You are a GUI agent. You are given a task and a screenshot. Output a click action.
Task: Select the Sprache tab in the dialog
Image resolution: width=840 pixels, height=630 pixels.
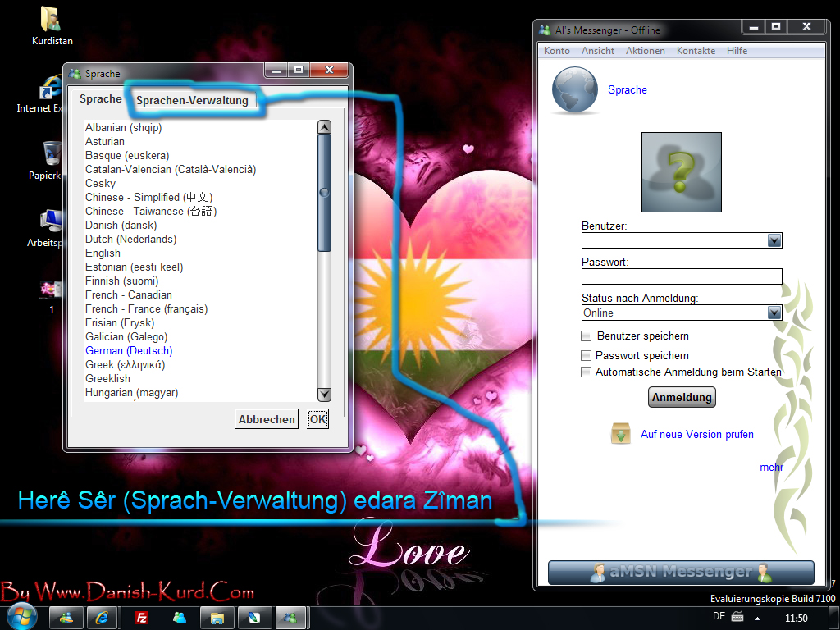[x=100, y=98]
